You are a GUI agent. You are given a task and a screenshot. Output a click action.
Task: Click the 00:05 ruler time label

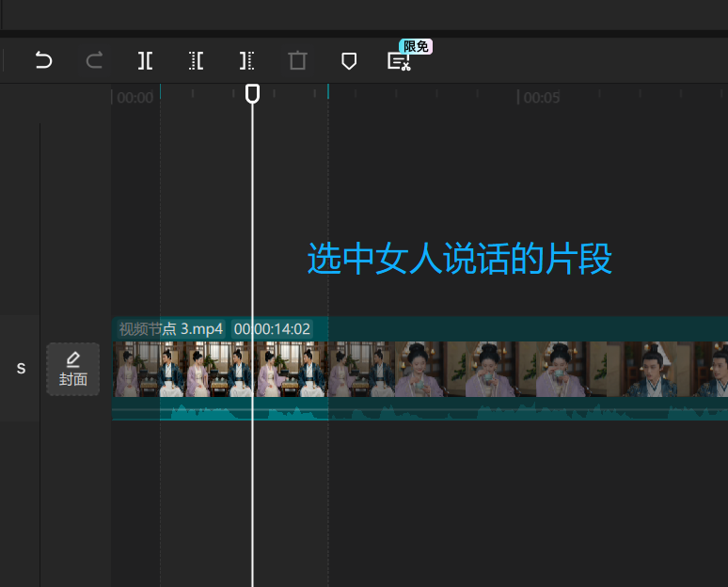coord(542,98)
